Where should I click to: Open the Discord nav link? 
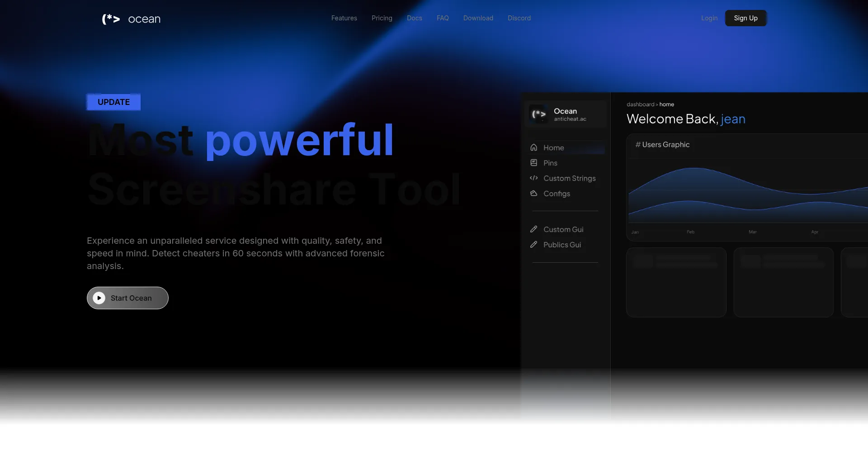click(519, 18)
